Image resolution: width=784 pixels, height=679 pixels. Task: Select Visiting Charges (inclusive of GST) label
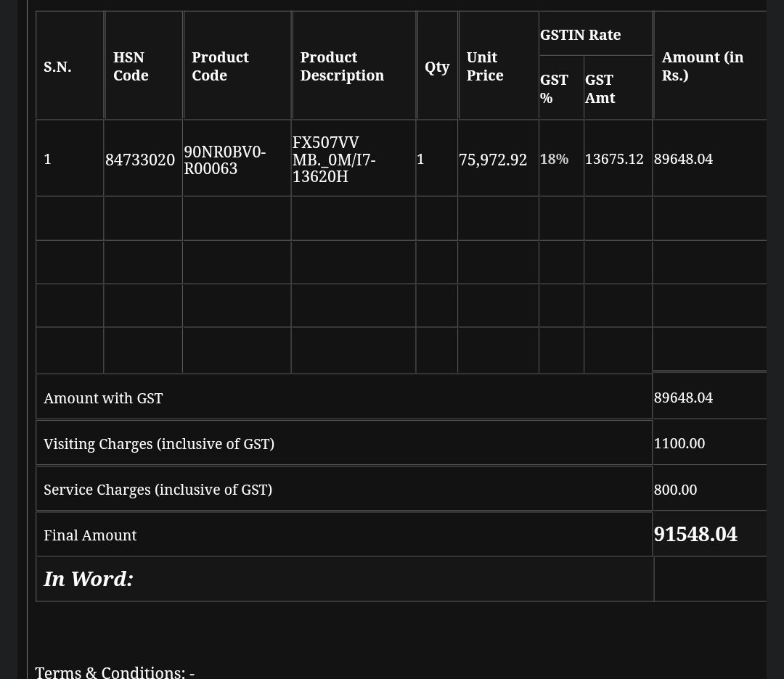(x=159, y=444)
